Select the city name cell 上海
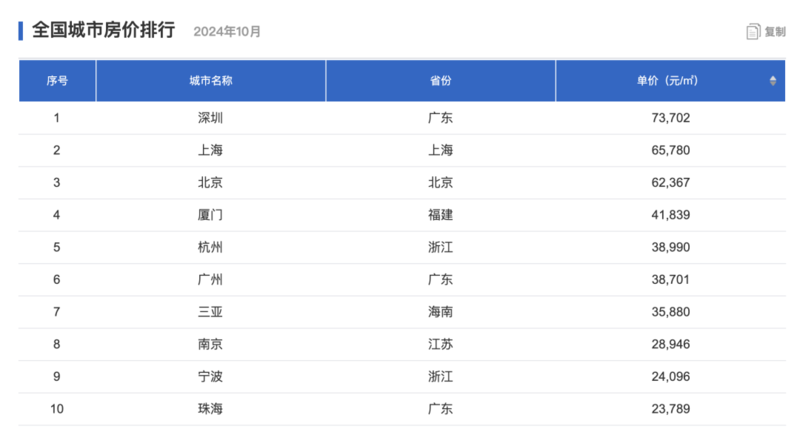The height and width of the screenshot is (432, 800). [x=210, y=150]
